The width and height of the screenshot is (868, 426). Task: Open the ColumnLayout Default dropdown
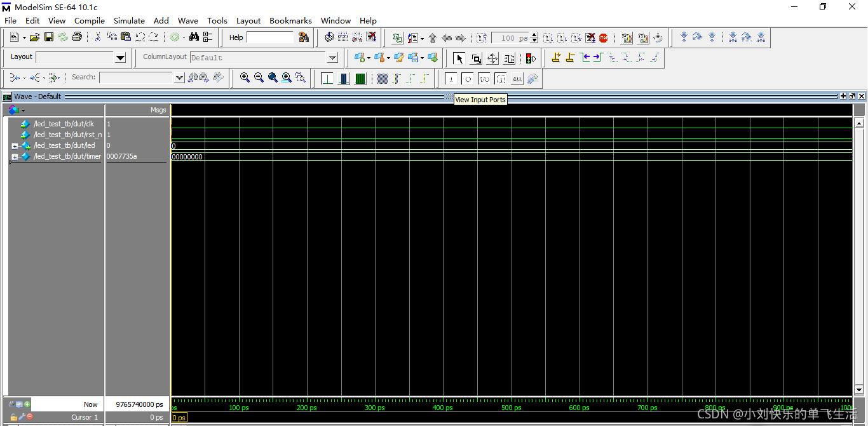[x=332, y=58]
